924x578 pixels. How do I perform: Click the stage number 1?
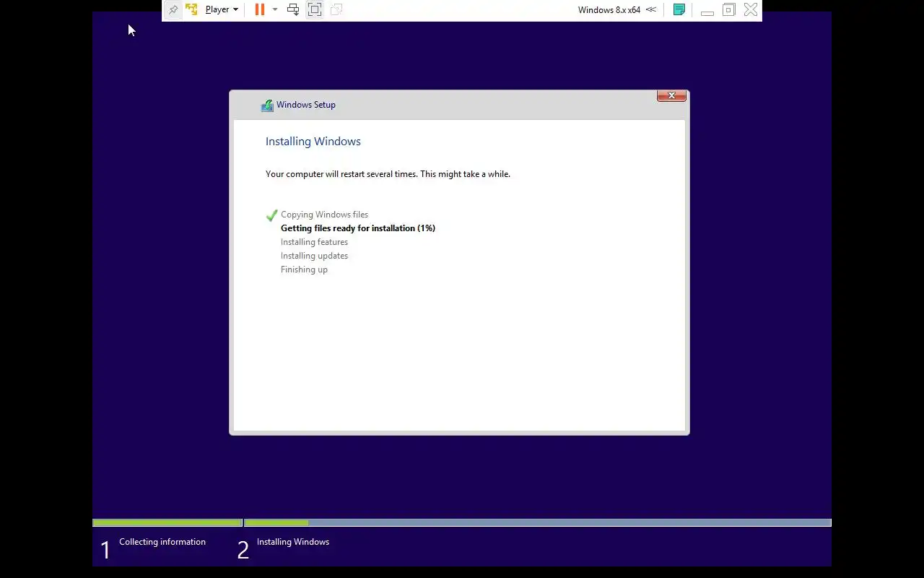(x=105, y=551)
